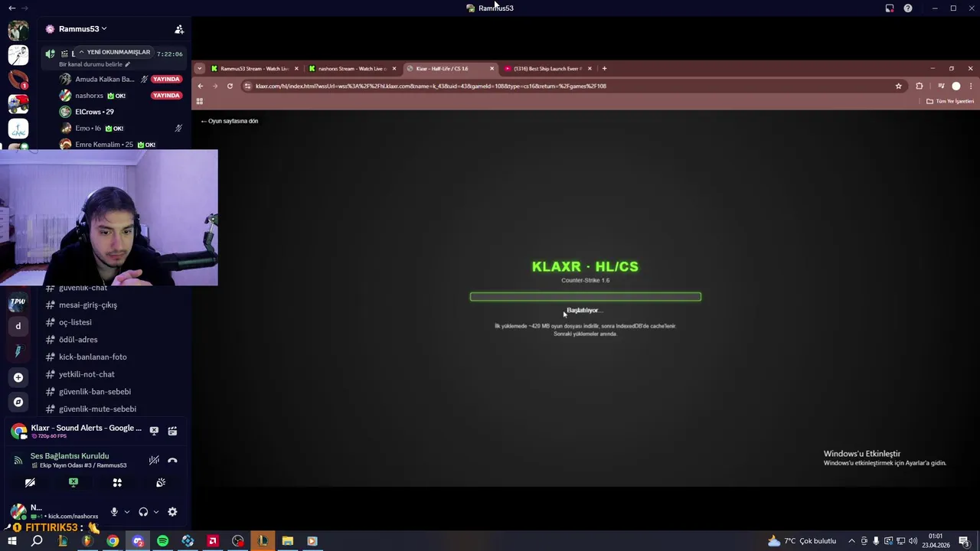
Task: Open browser extensions puzzle icon
Action: 920,86
